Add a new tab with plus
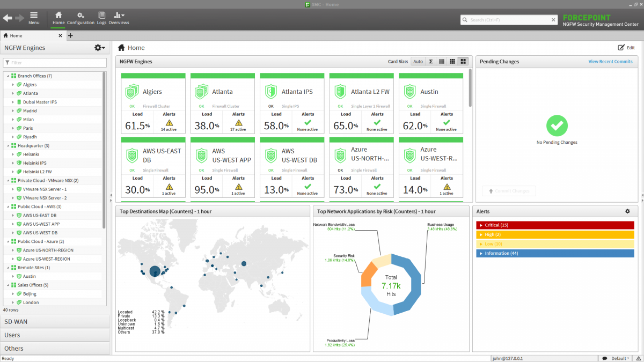The width and height of the screenshot is (644, 362). 70,36
